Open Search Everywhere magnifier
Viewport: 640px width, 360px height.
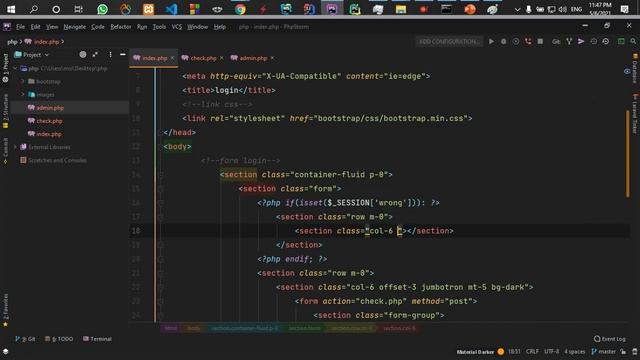point(633,42)
